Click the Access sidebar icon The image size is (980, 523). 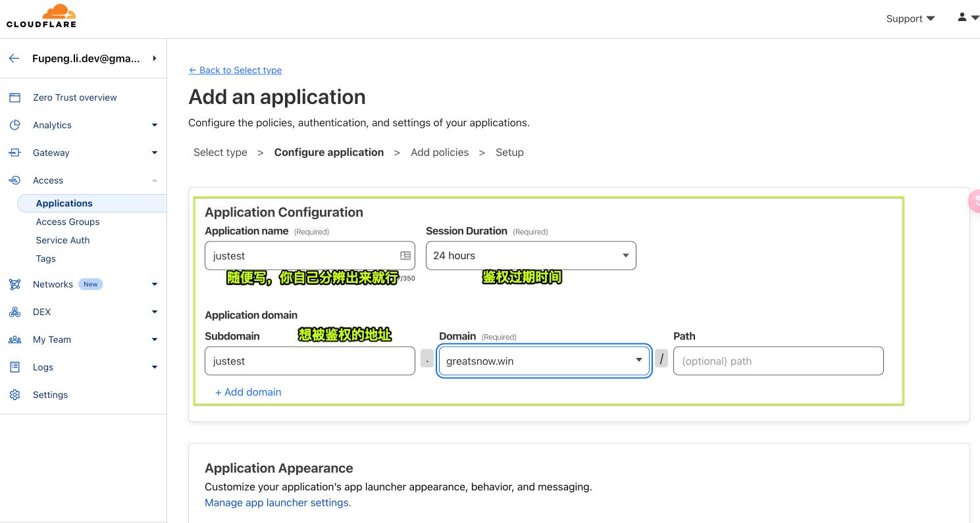pos(14,180)
